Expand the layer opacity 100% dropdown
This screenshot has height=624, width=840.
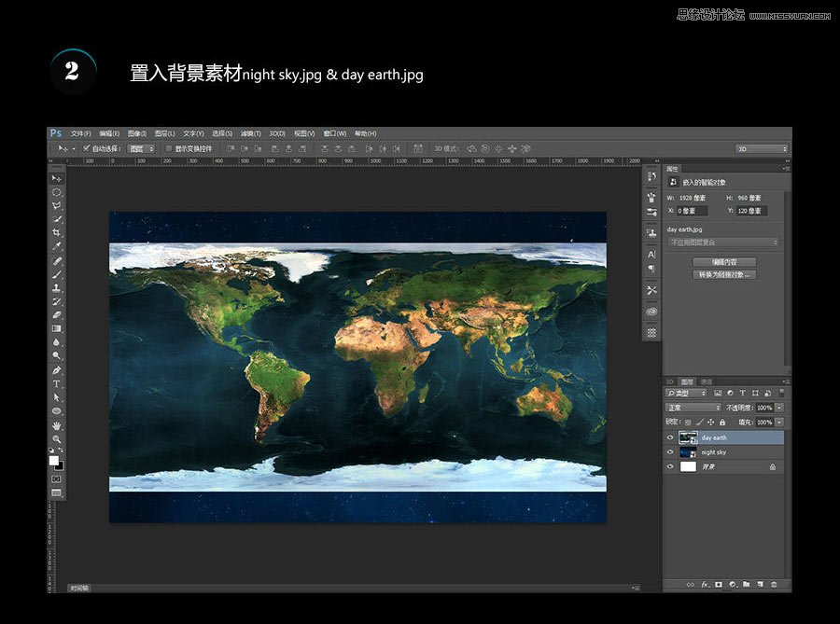point(779,408)
